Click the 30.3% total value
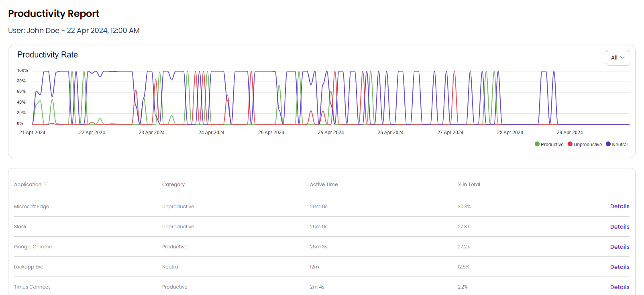Image resolution: width=644 pixels, height=295 pixels. 464,207
